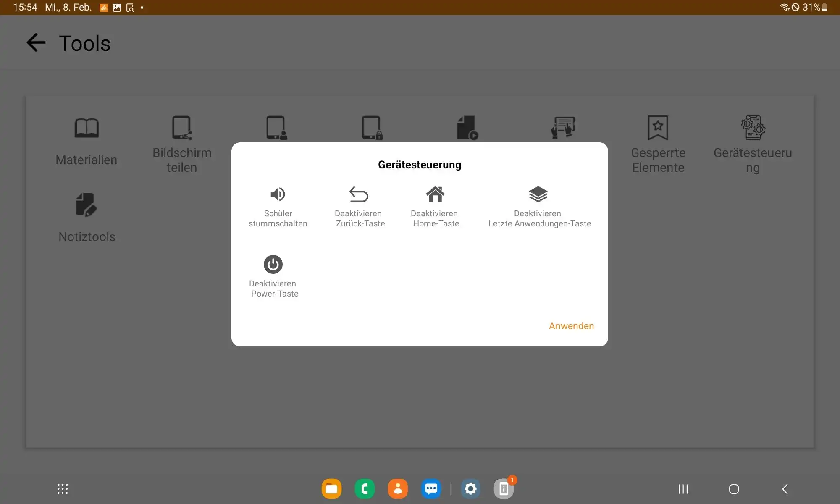This screenshot has height=504, width=840.
Task: Click the Gerätesteuerung dialog title
Action: (x=420, y=165)
